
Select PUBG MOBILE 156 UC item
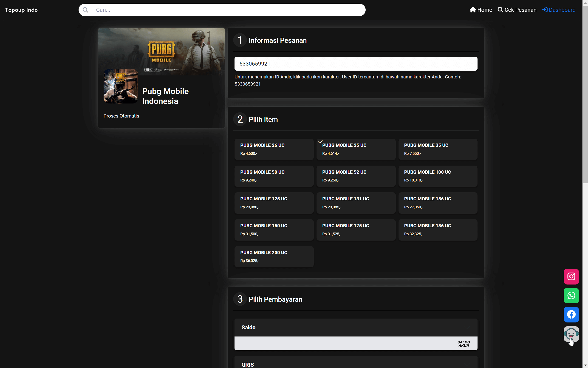[438, 203]
